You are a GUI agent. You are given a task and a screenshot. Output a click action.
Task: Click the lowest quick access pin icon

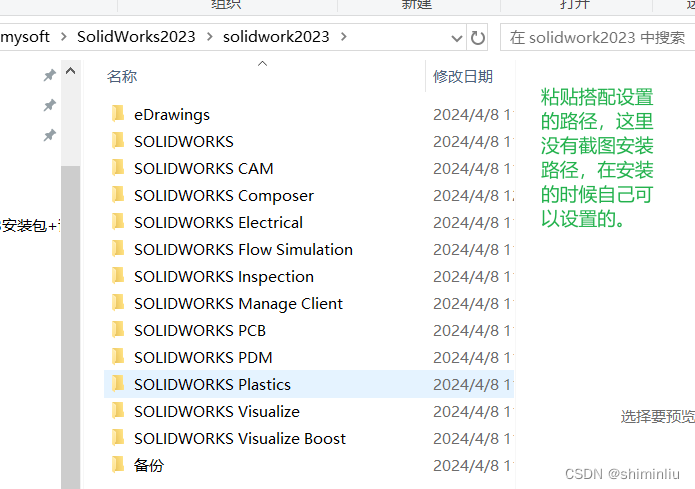point(50,135)
